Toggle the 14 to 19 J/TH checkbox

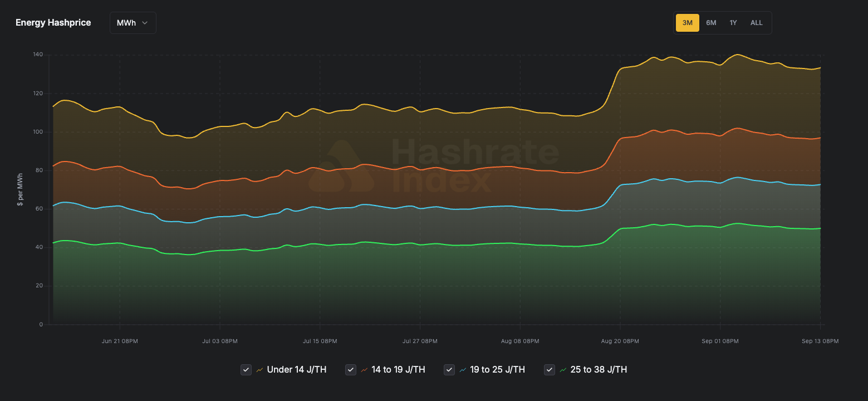click(350, 370)
